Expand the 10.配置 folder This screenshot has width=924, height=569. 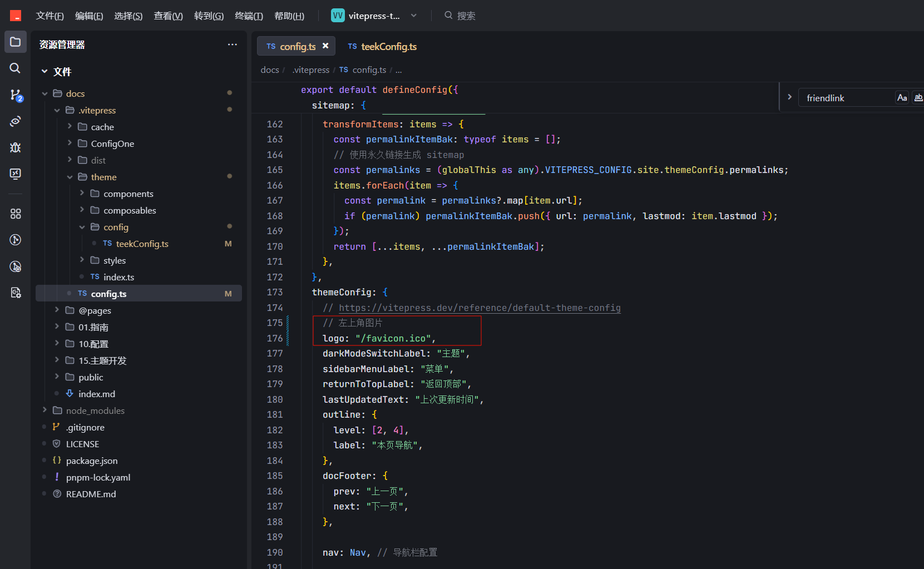click(x=57, y=344)
